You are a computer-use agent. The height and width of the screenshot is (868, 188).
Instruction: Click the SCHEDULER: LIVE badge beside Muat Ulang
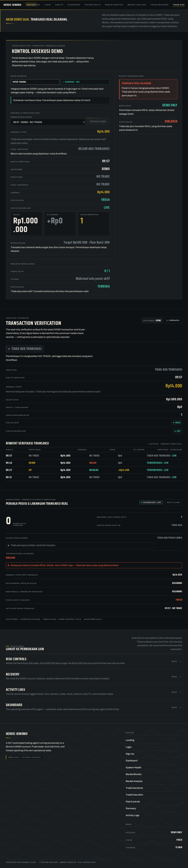(x=151, y=502)
